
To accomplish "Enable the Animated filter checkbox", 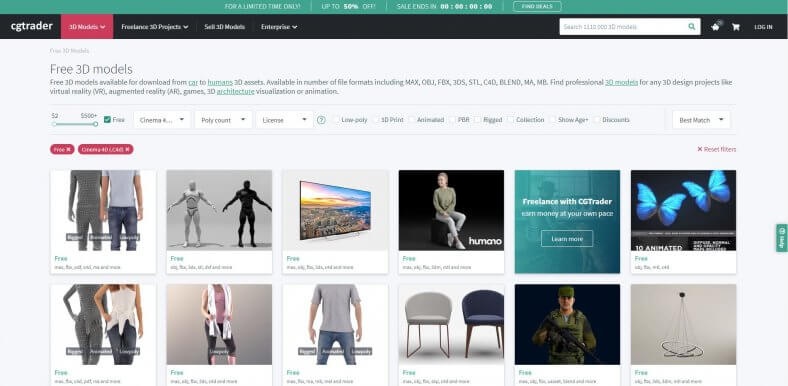I will point(412,120).
